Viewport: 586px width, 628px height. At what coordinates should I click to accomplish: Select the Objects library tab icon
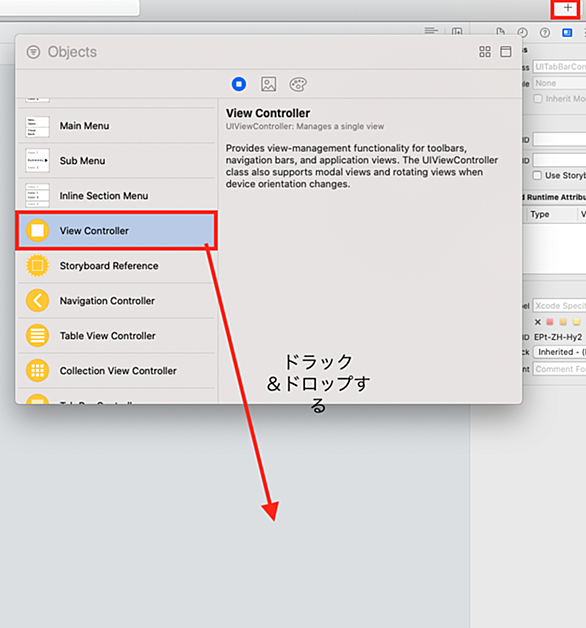239,84
